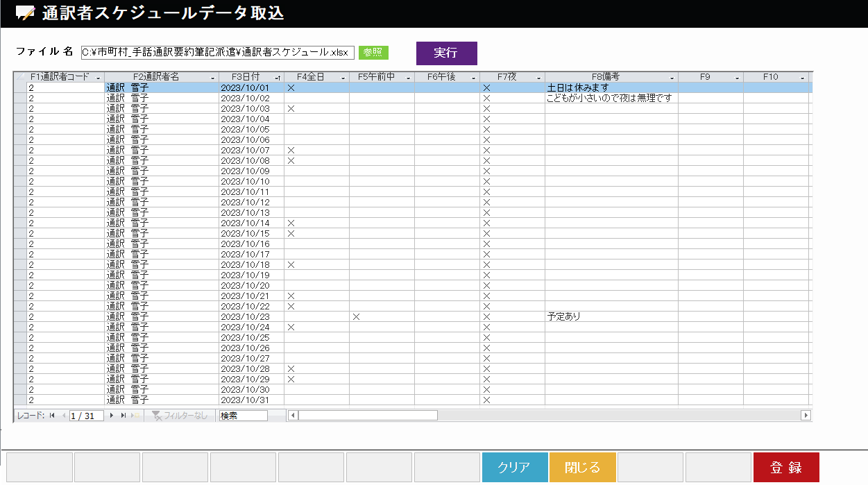The height and width of the screenshot is (485, 868).
Task: Click the F4全日 × mark on 2023/10/29
Action: pyautogui.click(x=291, y=380)
